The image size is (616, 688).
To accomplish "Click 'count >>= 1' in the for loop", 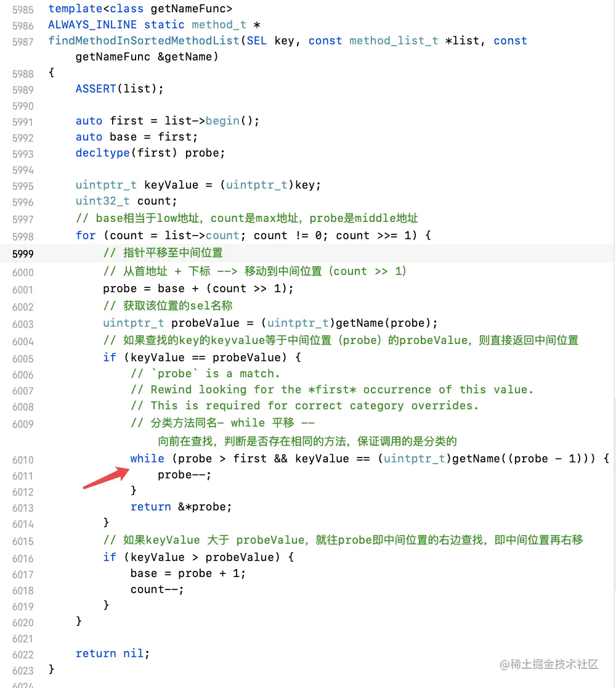I will [x=373, y=235].
